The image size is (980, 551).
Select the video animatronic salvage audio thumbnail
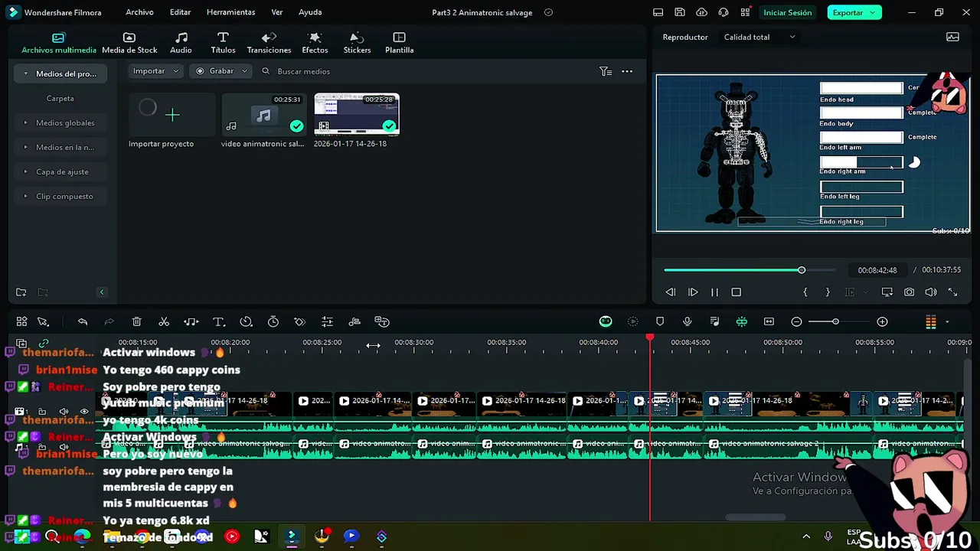[x=263, y=115]
